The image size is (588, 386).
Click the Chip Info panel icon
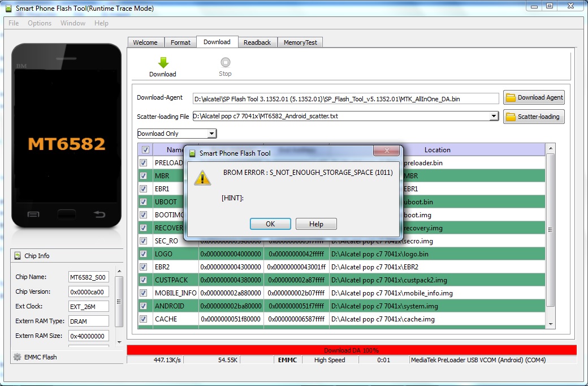[18, 256]
